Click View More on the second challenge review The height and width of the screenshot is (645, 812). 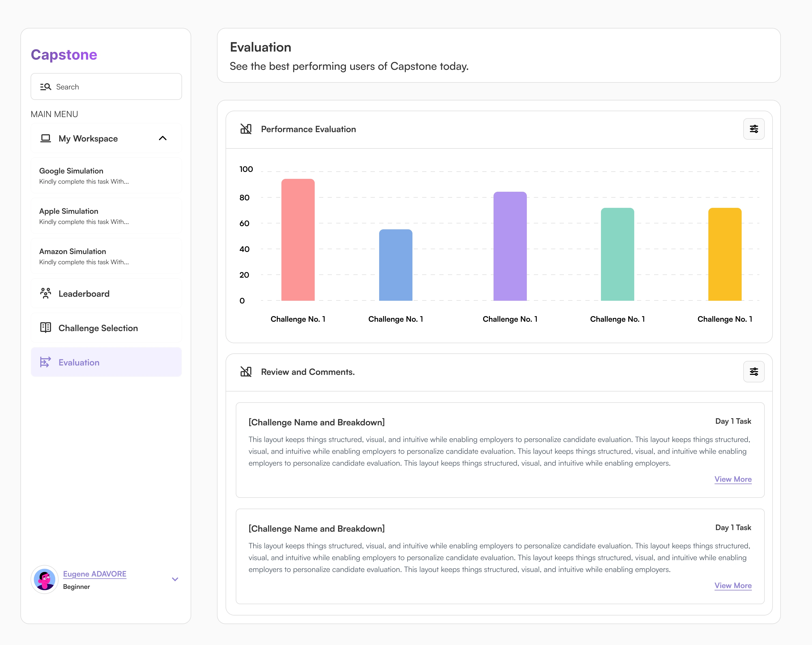pyautogui.click(x=733, y=585)
